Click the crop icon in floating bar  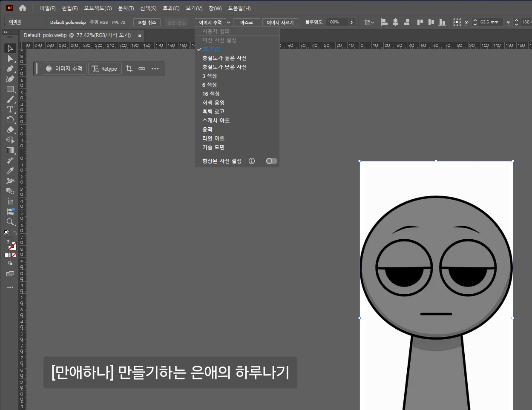129,69
